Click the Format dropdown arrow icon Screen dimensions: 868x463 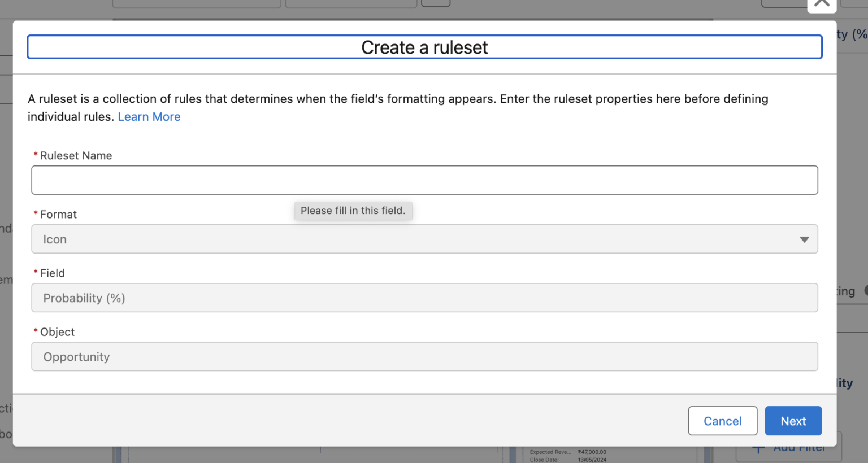[805, 239]
